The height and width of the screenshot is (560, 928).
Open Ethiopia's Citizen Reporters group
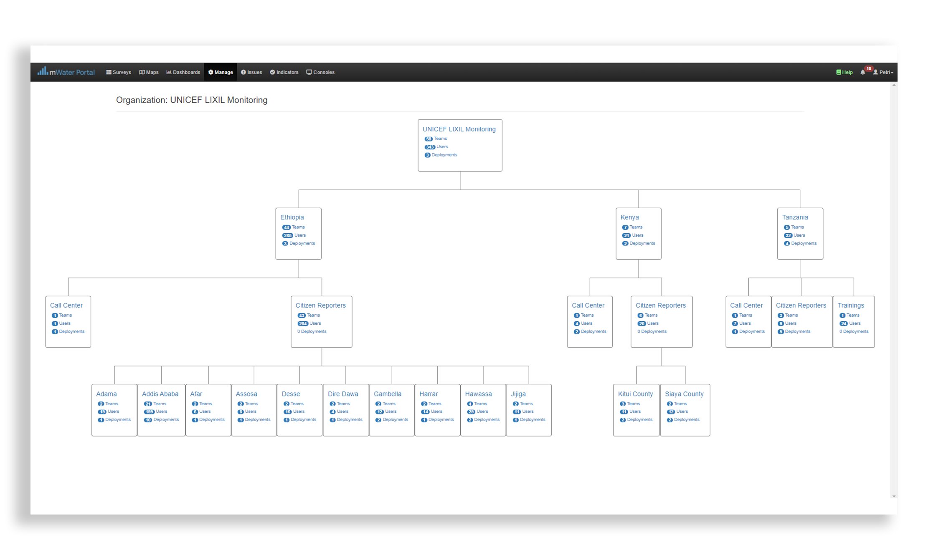[320, 305]
